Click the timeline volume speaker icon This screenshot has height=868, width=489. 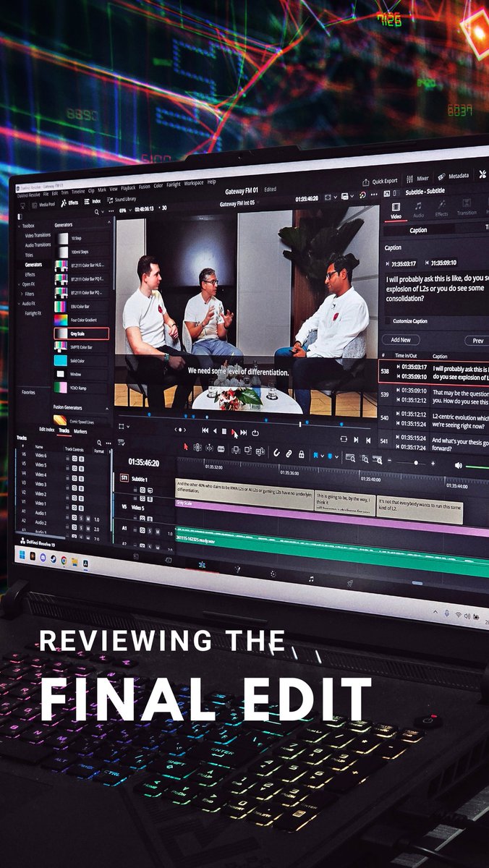click(458, 465)
